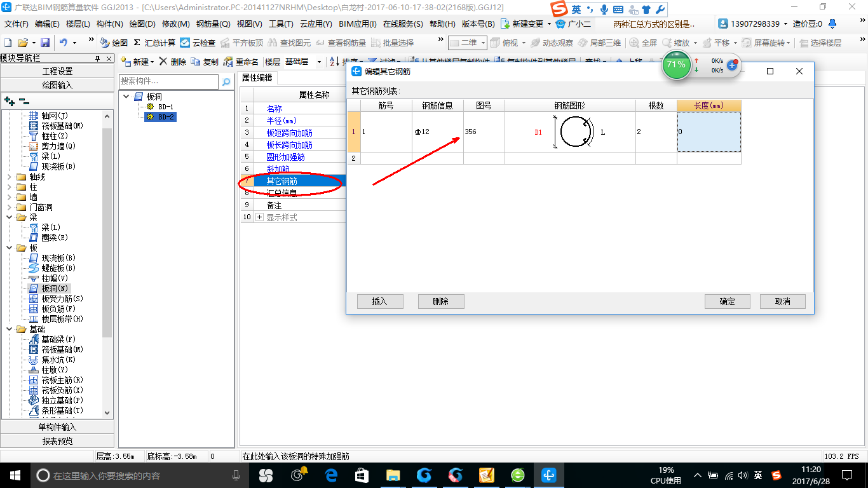This screenshot has height=488, width=868.
Task: Click 删除 in component toolbar
Action: tap(173, 62)
